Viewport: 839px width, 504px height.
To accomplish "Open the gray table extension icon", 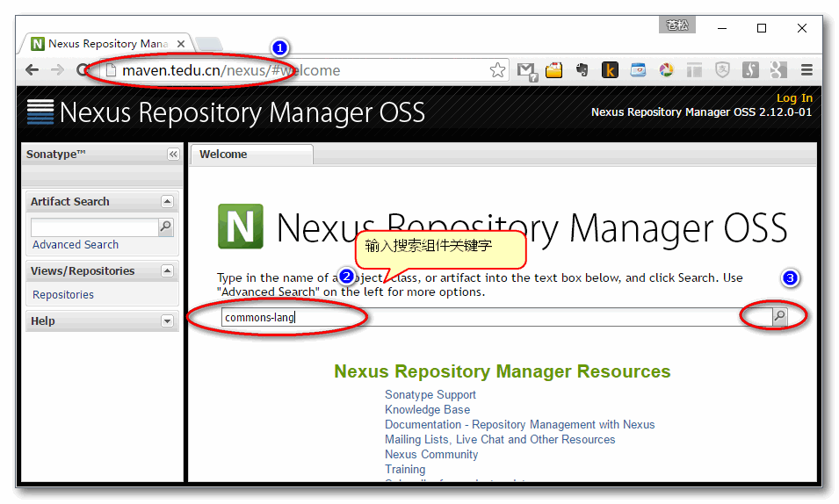I will coord(694,70).
